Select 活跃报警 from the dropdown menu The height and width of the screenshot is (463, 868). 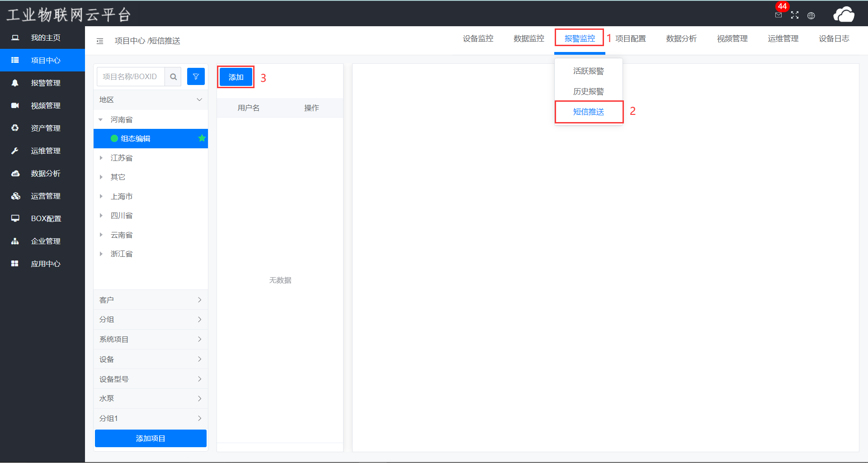(588, 71)
